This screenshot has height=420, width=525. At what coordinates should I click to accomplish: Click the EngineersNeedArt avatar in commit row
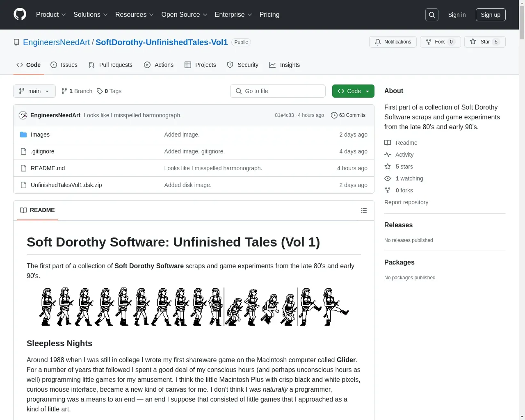[x=23, y=115]
